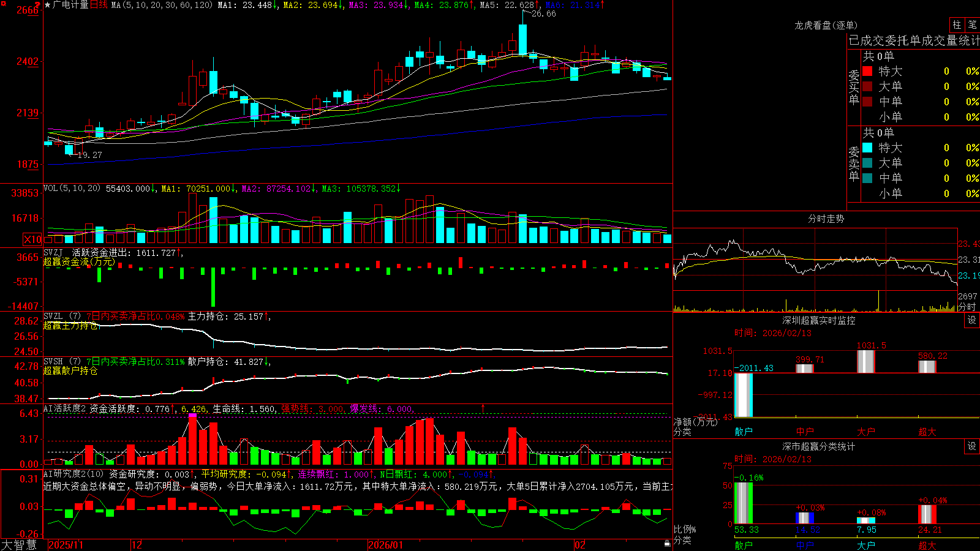The width and height of the screenshot is (980, 551).
Task: Jump to 02 month marker on timeline
Action: [580, 545]
